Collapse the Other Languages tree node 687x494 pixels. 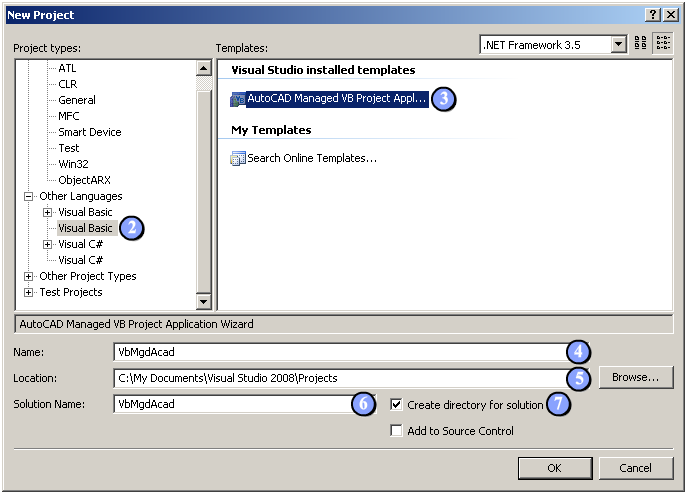click(28, 196)
